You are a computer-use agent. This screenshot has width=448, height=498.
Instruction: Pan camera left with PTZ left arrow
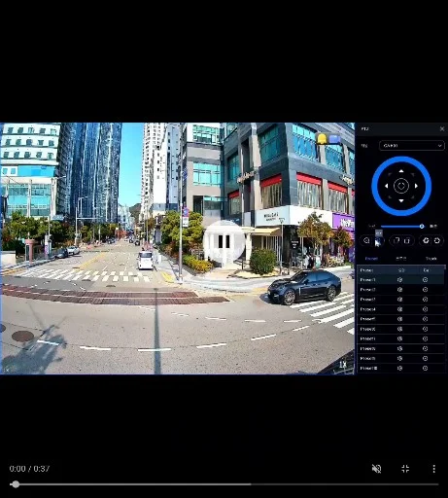tap(386, 186)
